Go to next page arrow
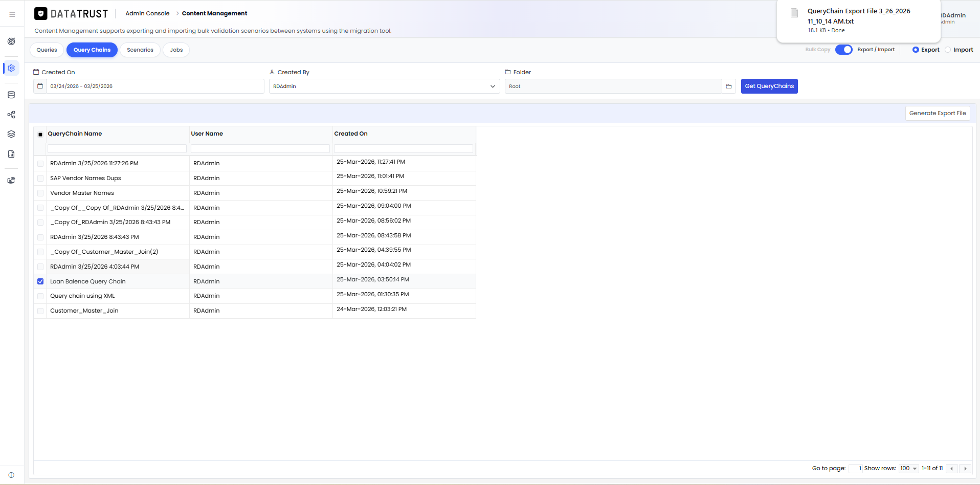Viewport: 980px width, 485px height. [x=965, y=469]
